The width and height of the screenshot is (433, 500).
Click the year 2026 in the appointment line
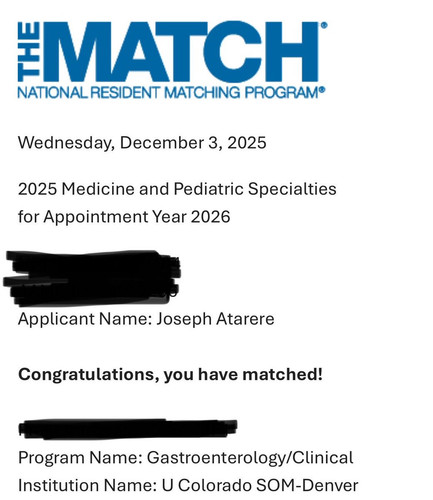[x=210, y=217]
